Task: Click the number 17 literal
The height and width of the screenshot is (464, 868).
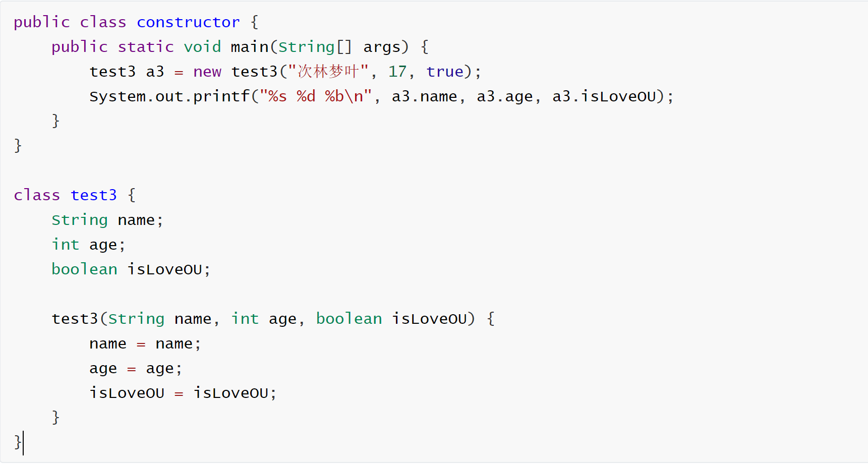Action: point(397,72)
